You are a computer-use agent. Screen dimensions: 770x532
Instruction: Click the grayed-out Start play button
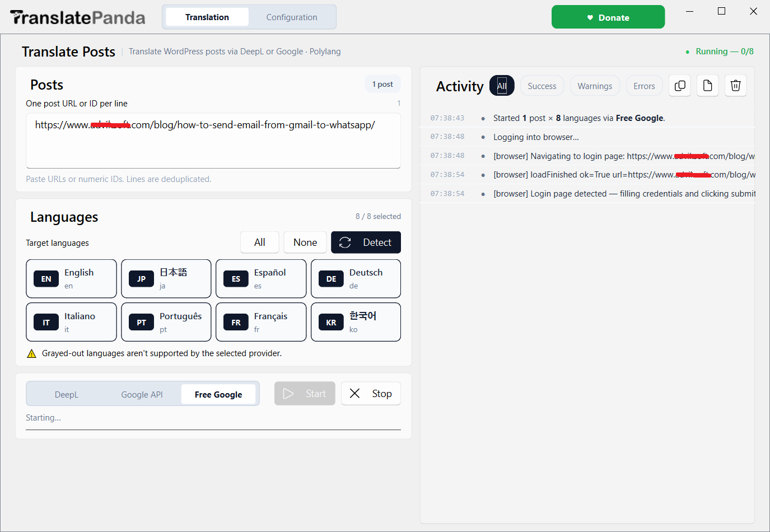(x=305, y=394)
